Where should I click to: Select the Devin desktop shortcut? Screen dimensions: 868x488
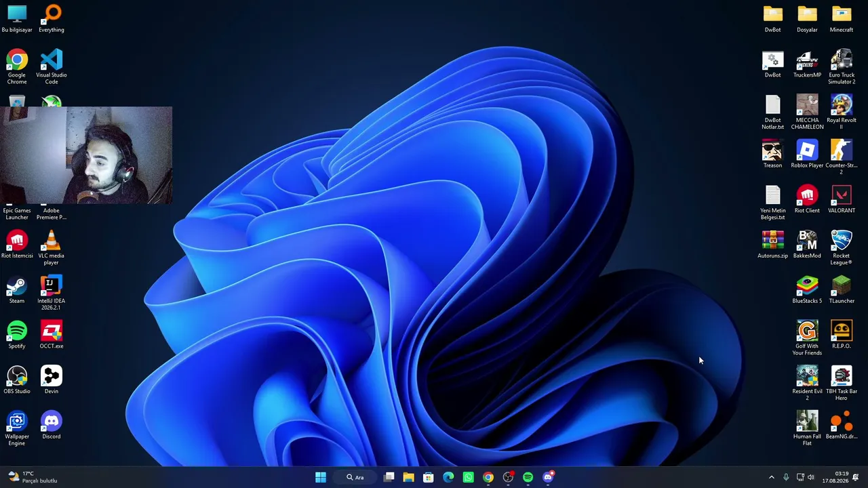52,380
